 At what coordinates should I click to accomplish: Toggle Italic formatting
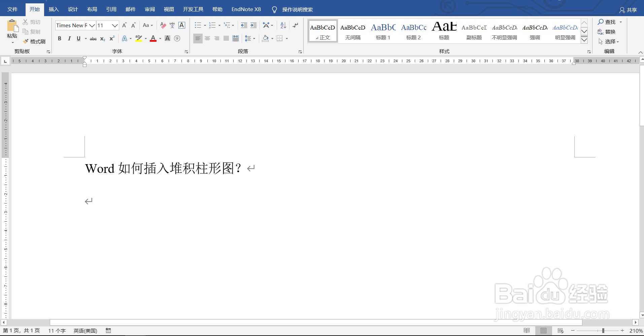pyautogui.click(x=69, y=38)
